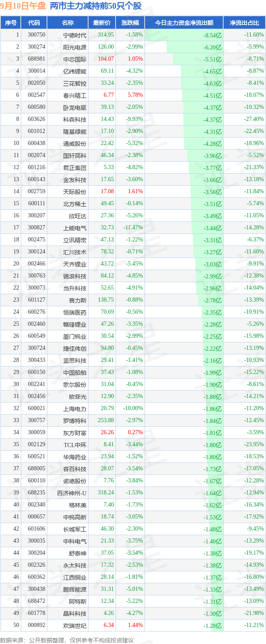This screenshot has height=644, width=266.
Task: Click the stock code 002326
Action: coord(37,565)
